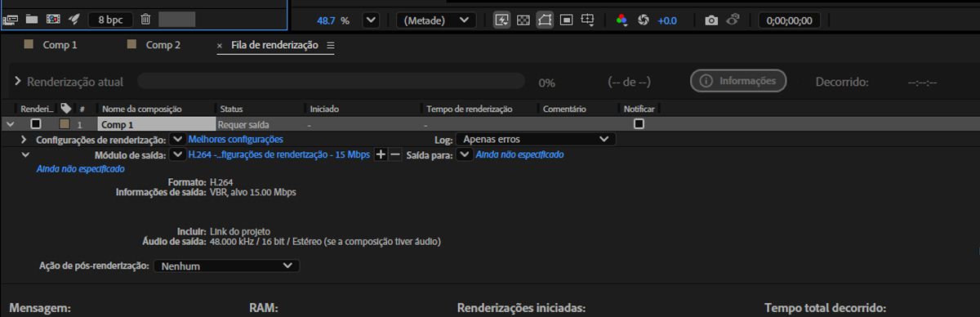Open resolution (Metade) dropdown
980x317 pixels.
pyautogui.click(x=436, y=20)
